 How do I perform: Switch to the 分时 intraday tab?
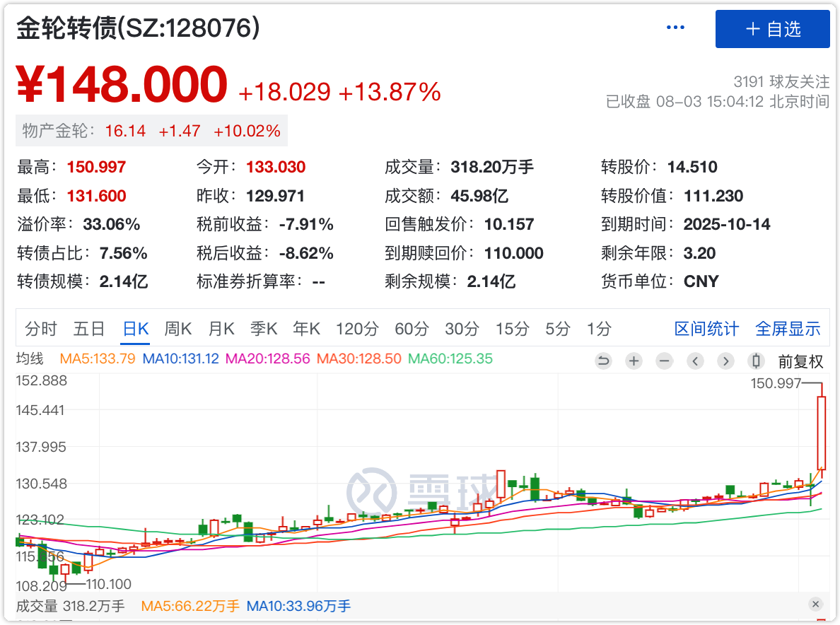(41, 329)
